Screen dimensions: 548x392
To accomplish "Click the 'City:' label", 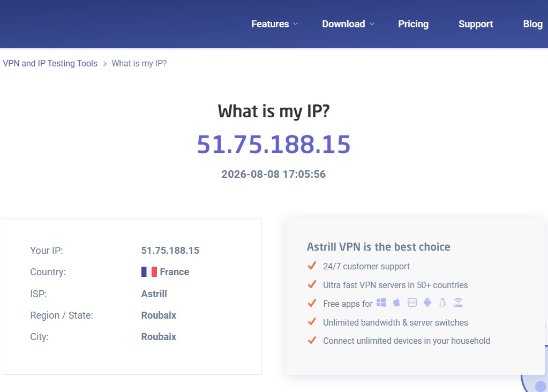I will click(40, 337).
